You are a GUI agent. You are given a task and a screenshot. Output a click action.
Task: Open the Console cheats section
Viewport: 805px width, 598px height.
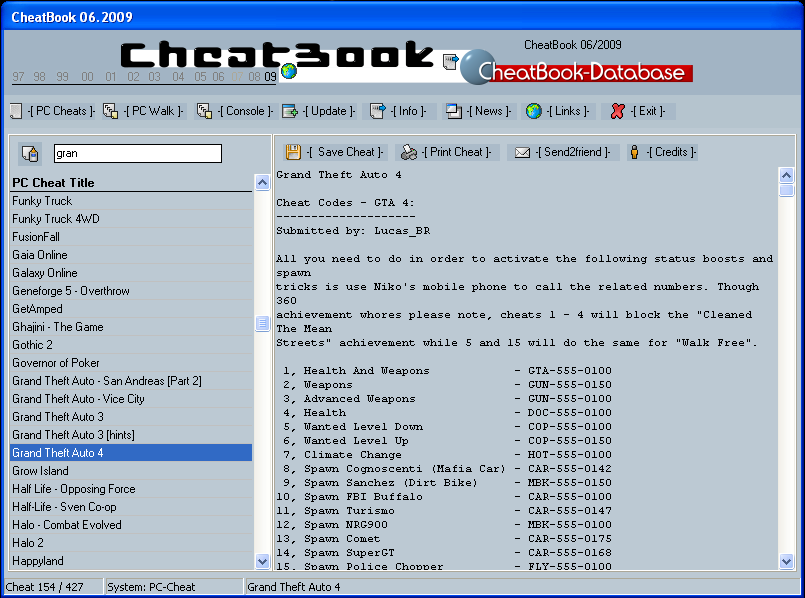pyautogui.click(x=245, y=111)
